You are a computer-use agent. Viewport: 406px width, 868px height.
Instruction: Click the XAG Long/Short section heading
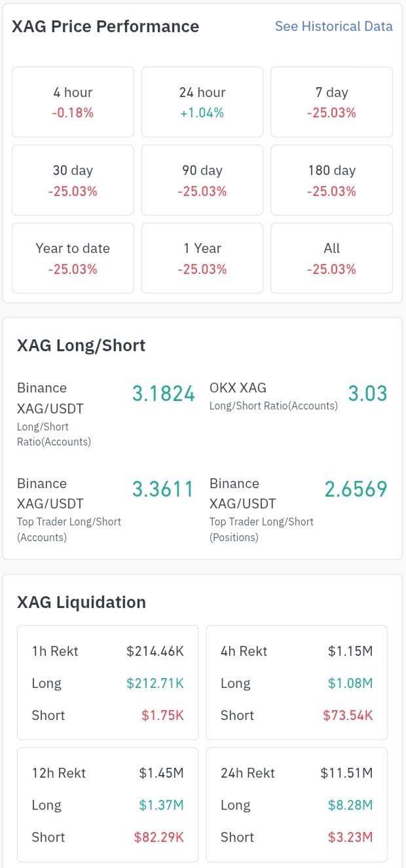tap(81, 345)
